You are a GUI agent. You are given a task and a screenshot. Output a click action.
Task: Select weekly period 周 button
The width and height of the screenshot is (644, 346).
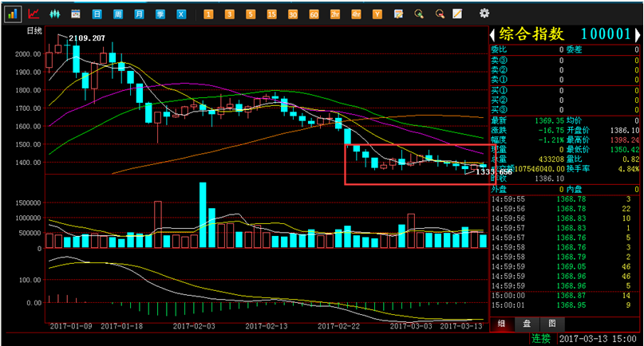tap(118, 14)
